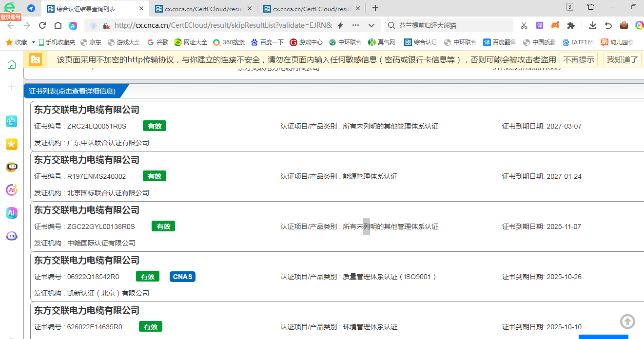The width and height of the screenshot is (644, 339).
Task: Click 有效 badge for ZGC22GYL00138R0S
Action: [x=163, y=226]
